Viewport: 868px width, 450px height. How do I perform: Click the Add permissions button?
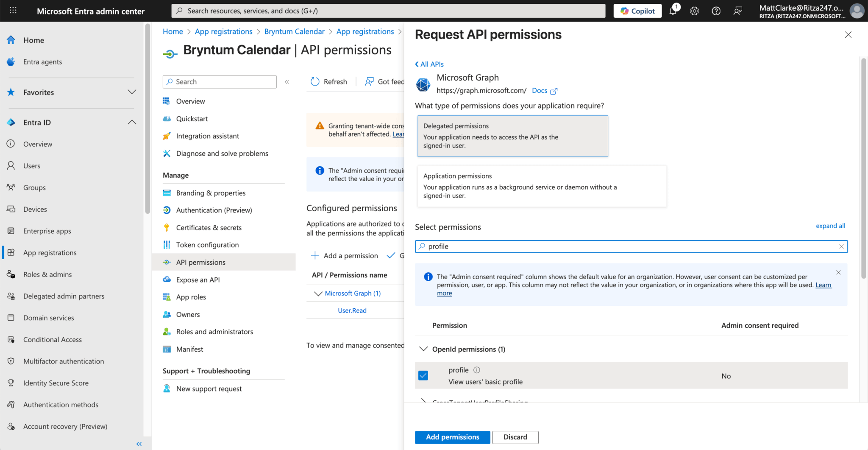452,437
